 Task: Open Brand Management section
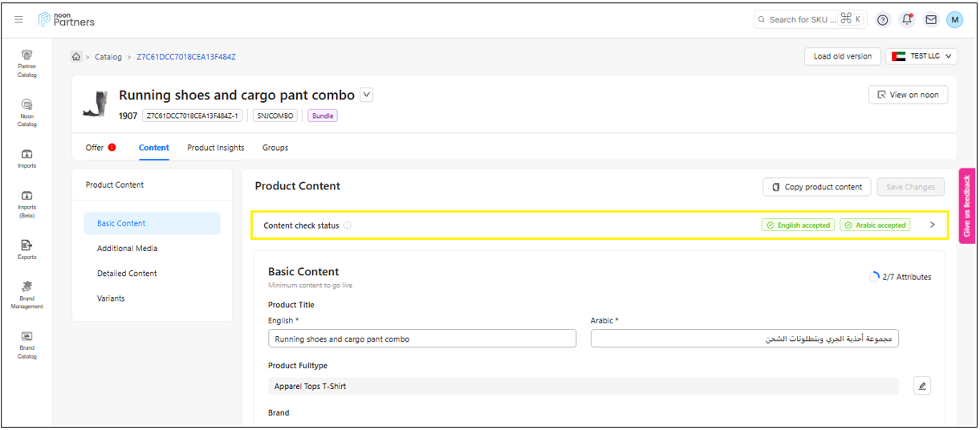tap(26, 294)
